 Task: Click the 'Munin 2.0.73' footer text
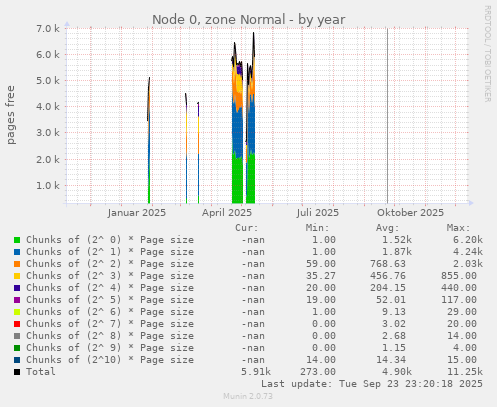[248, 396]
